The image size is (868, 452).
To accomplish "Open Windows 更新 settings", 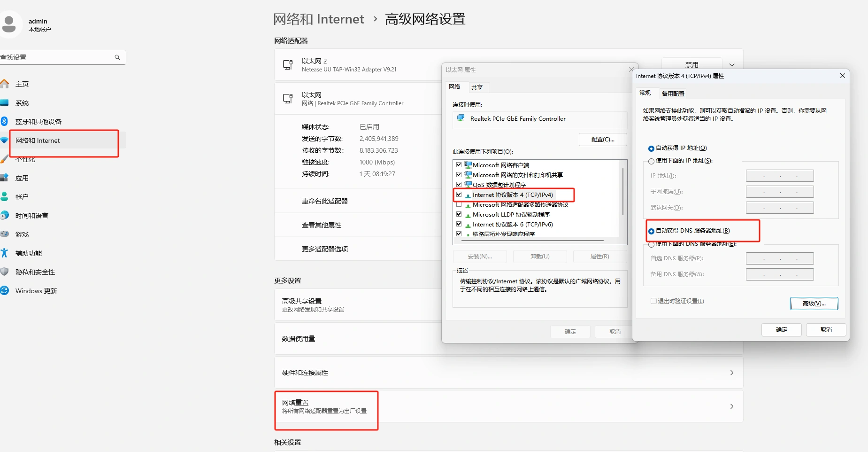I will [x=36, y=291].
